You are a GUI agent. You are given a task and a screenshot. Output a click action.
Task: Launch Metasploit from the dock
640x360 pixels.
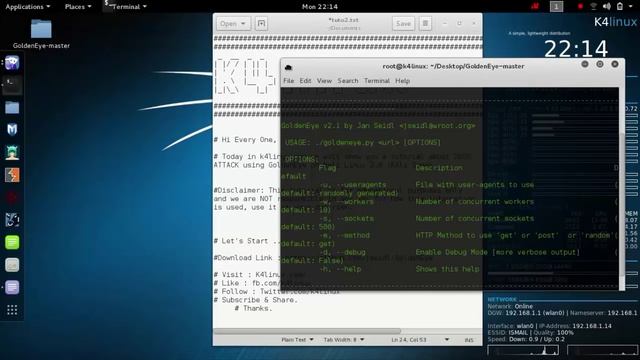(12, 130)
